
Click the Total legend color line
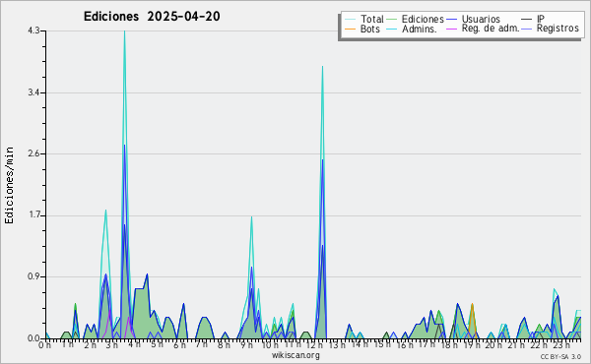click(x=351, y=20)
